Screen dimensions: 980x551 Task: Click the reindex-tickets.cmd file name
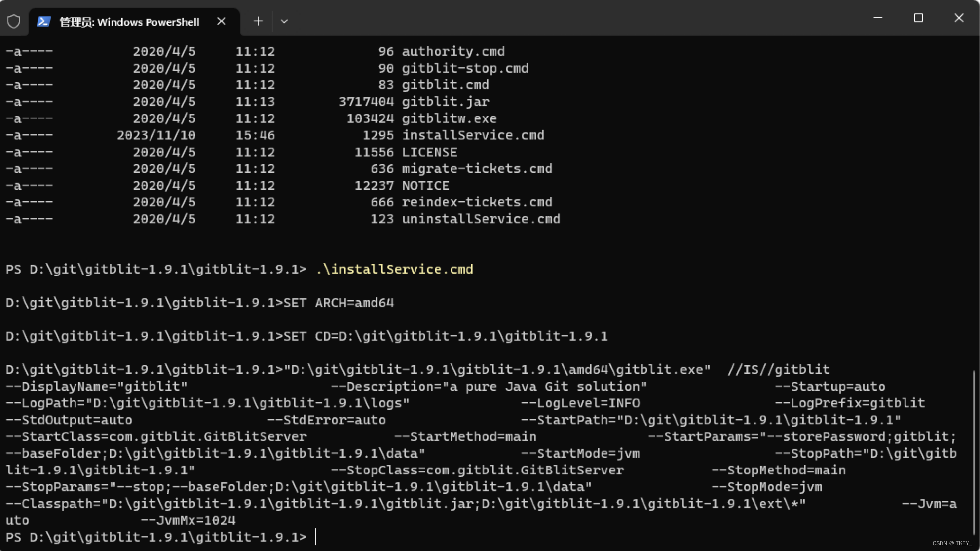477,202
